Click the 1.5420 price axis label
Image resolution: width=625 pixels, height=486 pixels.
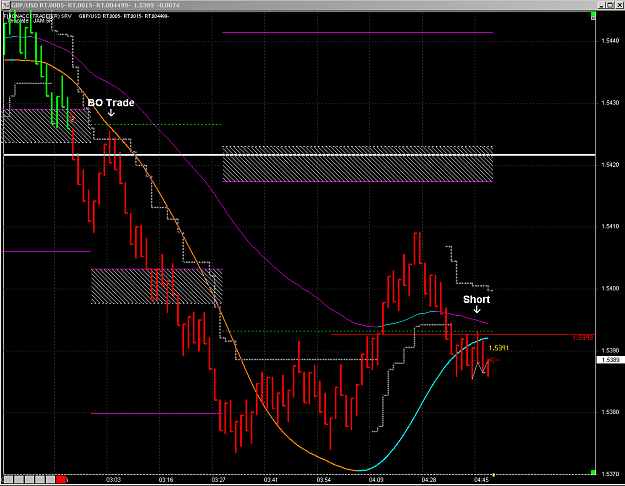(610, 165)
